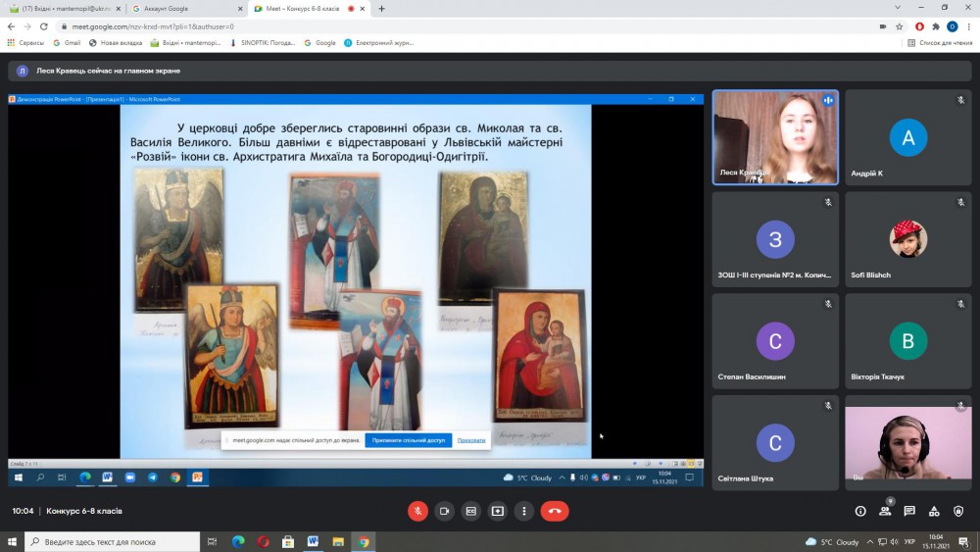Click the 5°C Cloudy weather widget on taskbar
Image resolution: width=980 pixels, height=552 pixels.
pos(832,542)
